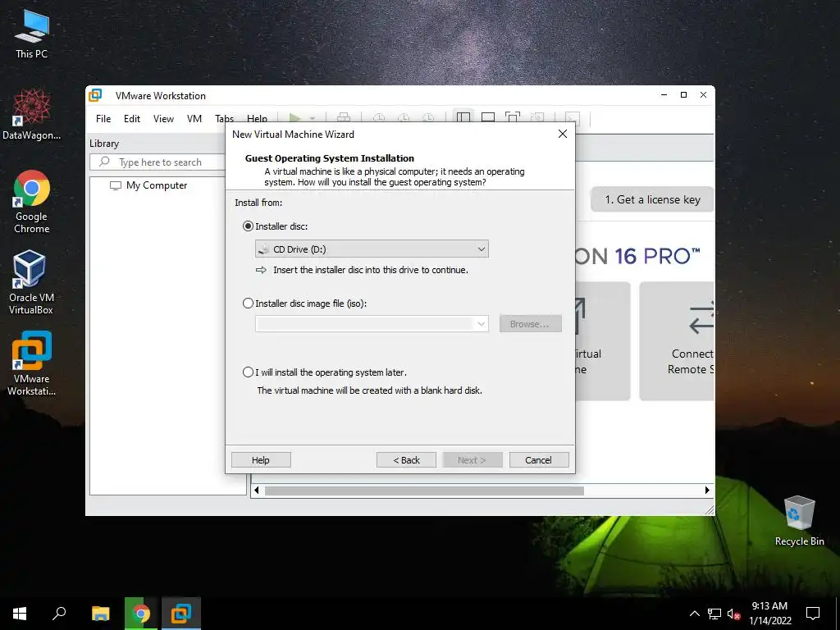Select the Recycle Bin desktop icon
This screenshot has width=840, height=630.
[x=799, y=521]
